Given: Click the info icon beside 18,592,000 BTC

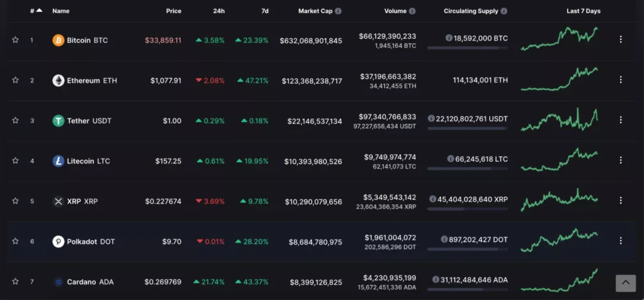Looking at the screenshot, I should (449, 38).
